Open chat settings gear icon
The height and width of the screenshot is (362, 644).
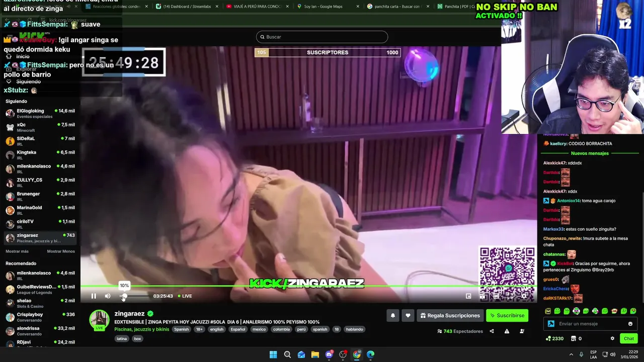[x=612, y=338]
